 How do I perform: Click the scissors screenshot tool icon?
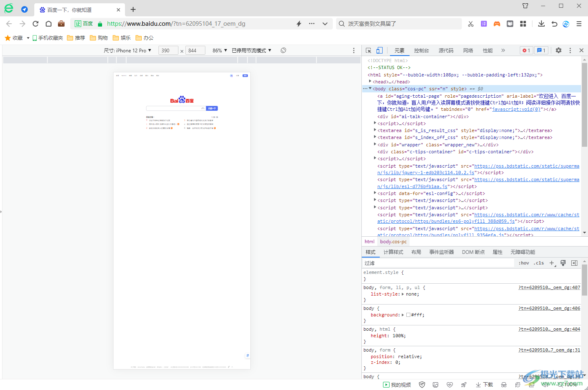(x=471, y=24)
